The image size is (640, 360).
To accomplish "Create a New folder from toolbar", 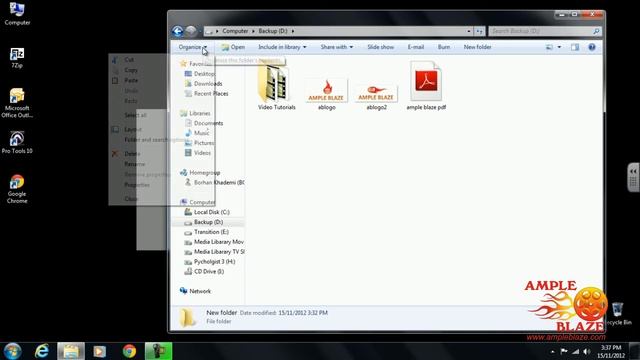I will [x=477, y=47].
